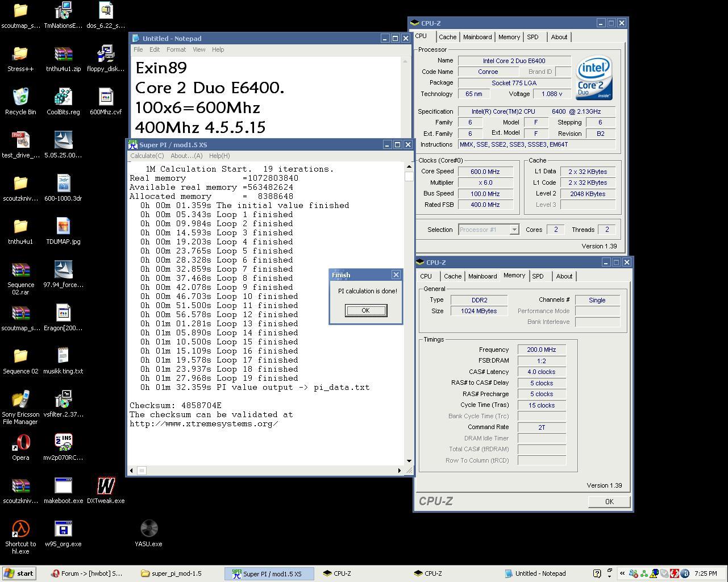Open About tab in bottom CPU-Z window
The width and height of the screenshot is (728, 582).
[x=564, y=276]
